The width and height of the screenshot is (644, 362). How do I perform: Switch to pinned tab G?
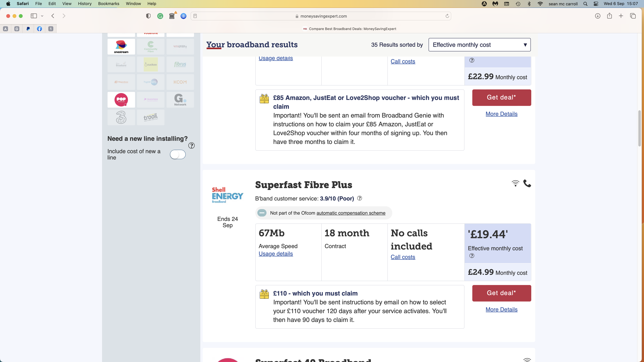tap(17, 29)
